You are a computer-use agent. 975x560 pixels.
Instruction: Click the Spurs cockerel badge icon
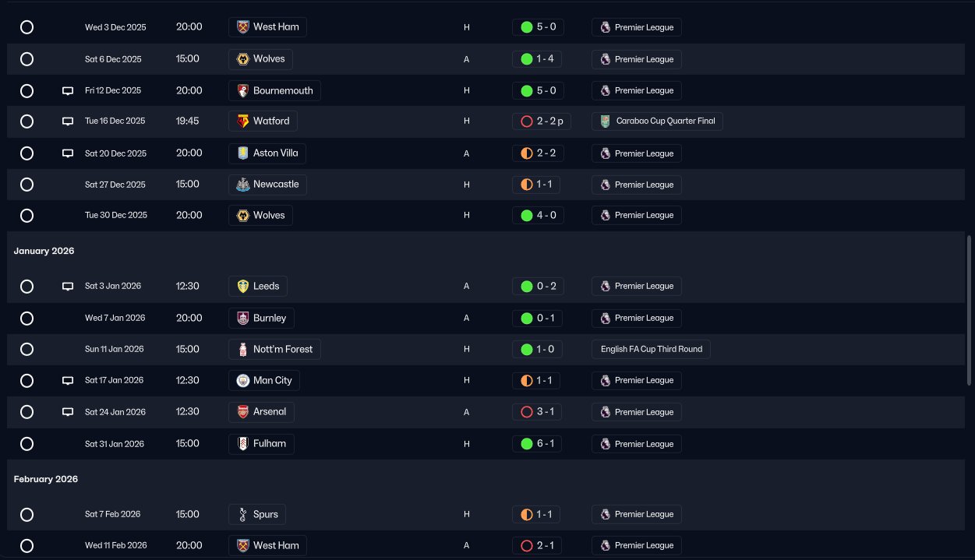point(243,515)
